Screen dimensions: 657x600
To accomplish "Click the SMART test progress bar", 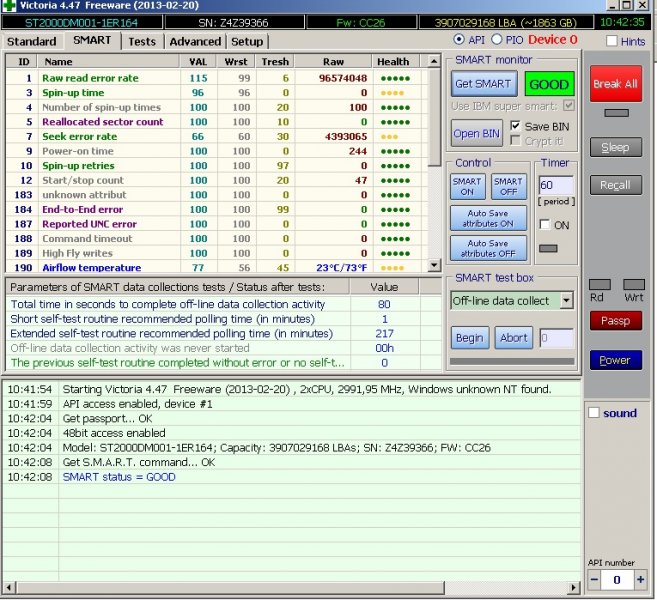I will click(512, 361).
